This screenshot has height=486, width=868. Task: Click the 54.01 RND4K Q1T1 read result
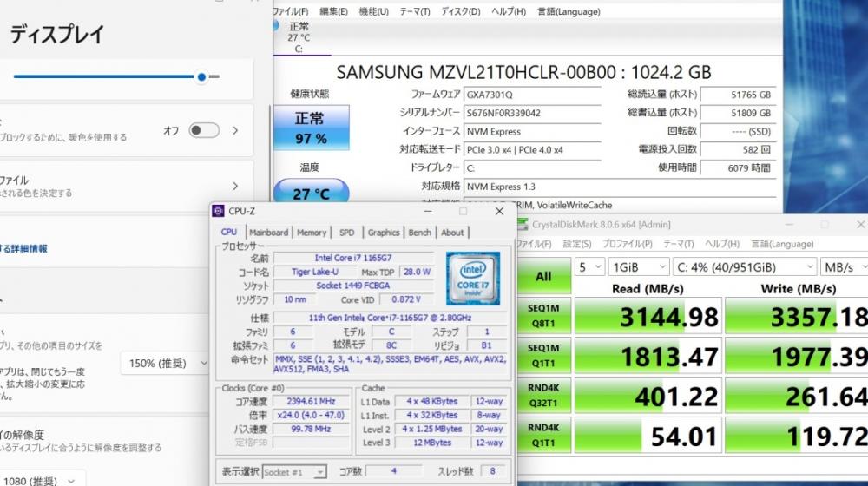pyautogui.click(x=648, y=436)
